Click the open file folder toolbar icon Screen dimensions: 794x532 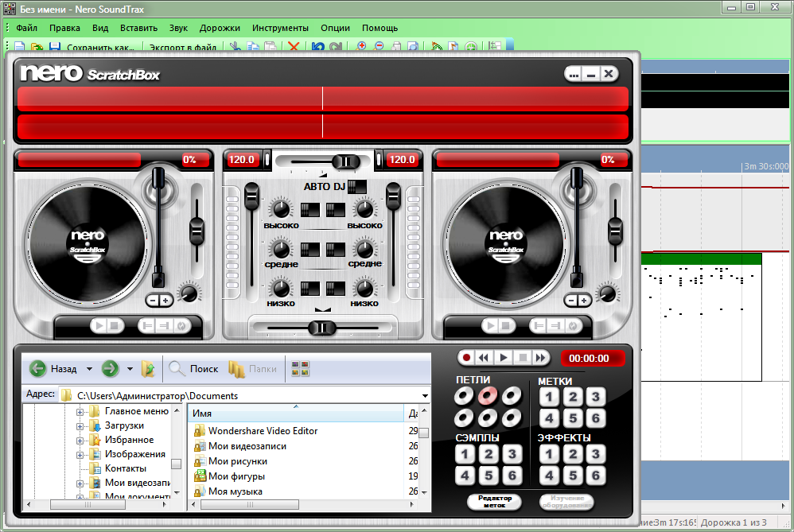click(37, 47)
